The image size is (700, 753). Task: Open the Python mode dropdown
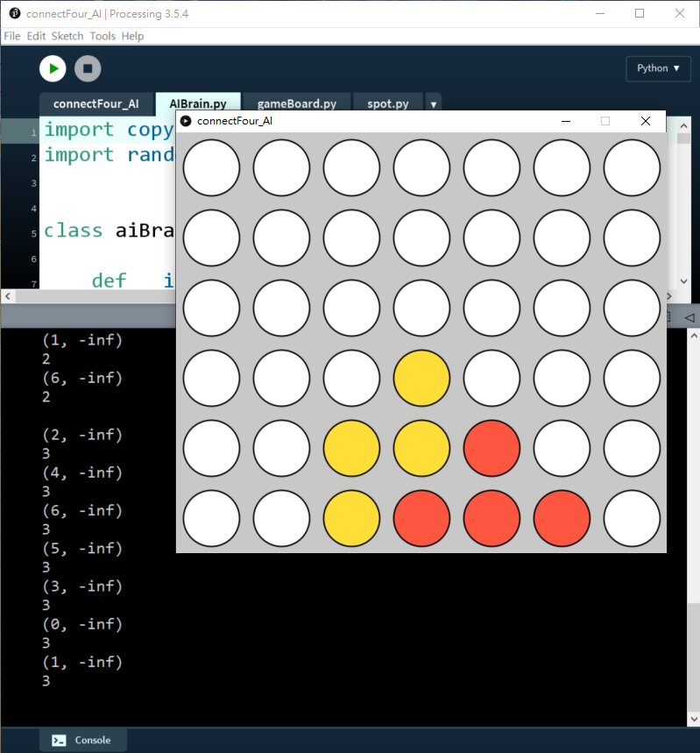point(658,68)
